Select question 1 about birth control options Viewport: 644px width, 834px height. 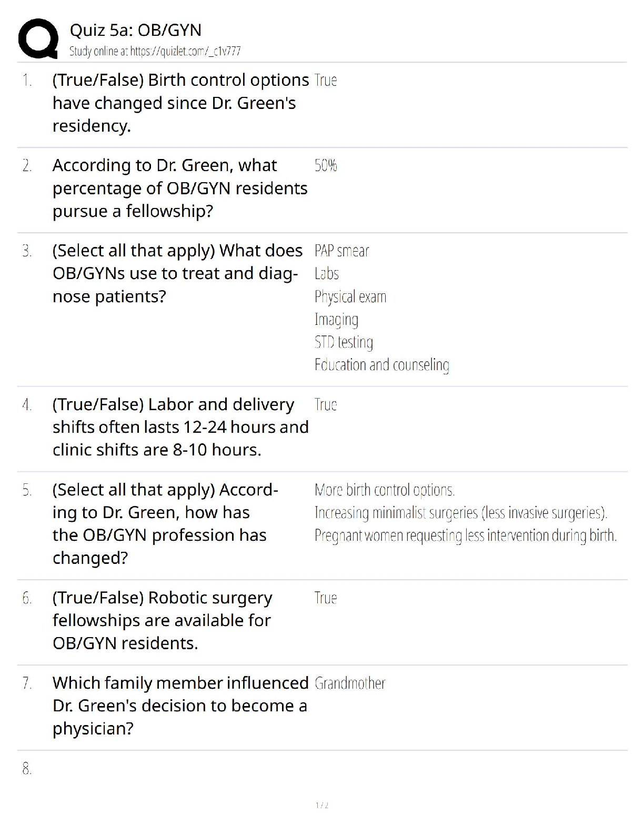pos(180,103)
